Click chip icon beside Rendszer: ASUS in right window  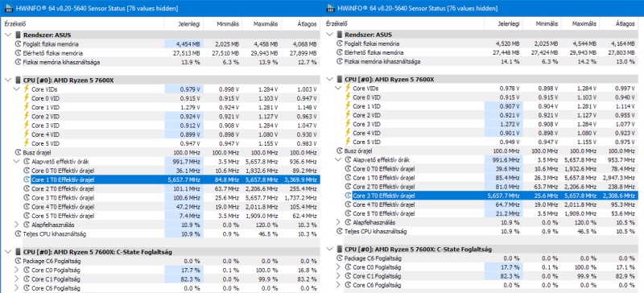(339, 35)
